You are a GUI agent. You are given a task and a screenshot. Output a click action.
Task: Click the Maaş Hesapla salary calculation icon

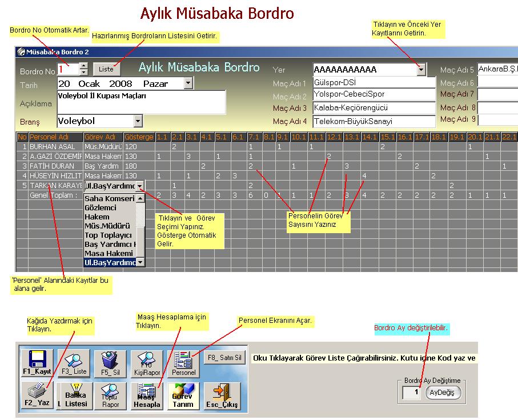pyautogui.click(x=147, y=395)
